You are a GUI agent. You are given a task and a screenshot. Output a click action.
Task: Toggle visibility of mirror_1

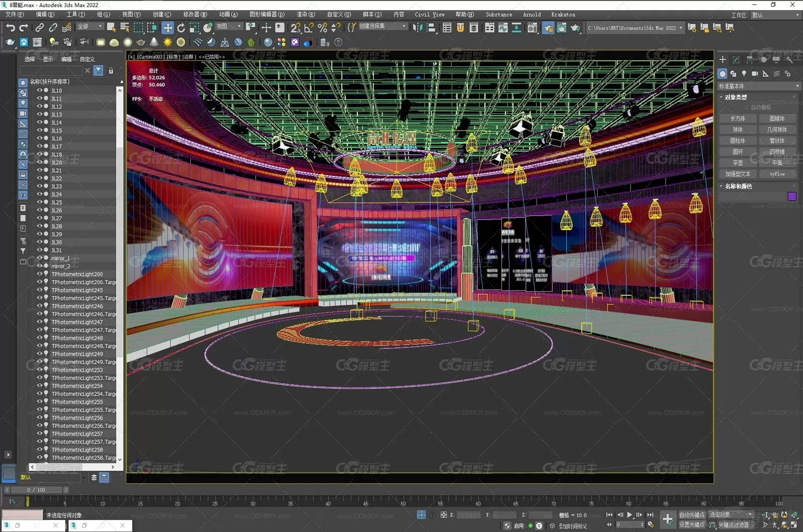(40, 258)
